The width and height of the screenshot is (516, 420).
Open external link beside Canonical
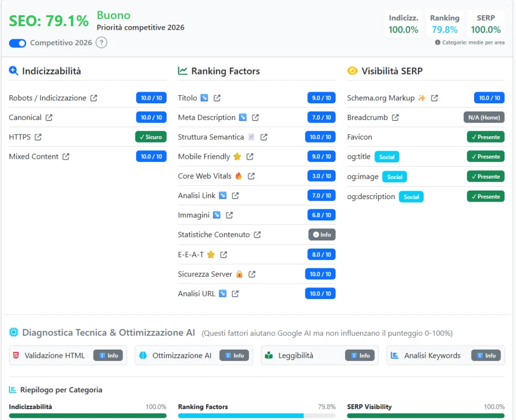pyautogui.click(x=48, y=117)
